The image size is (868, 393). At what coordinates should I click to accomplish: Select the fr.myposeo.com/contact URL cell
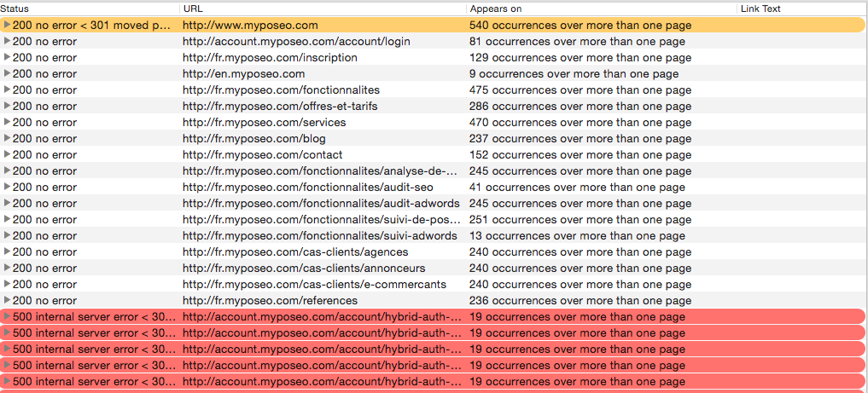(262, 155)
